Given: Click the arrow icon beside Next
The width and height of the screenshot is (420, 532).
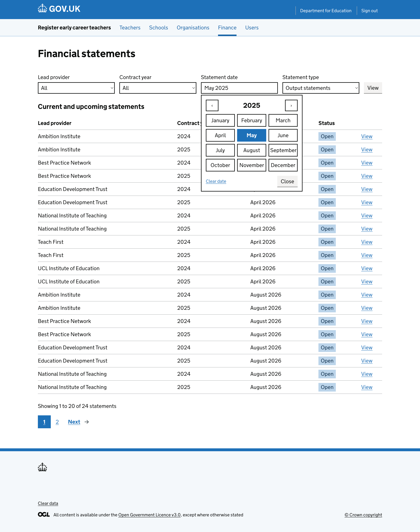Looking at the screenshot, I should pos(87,422).
